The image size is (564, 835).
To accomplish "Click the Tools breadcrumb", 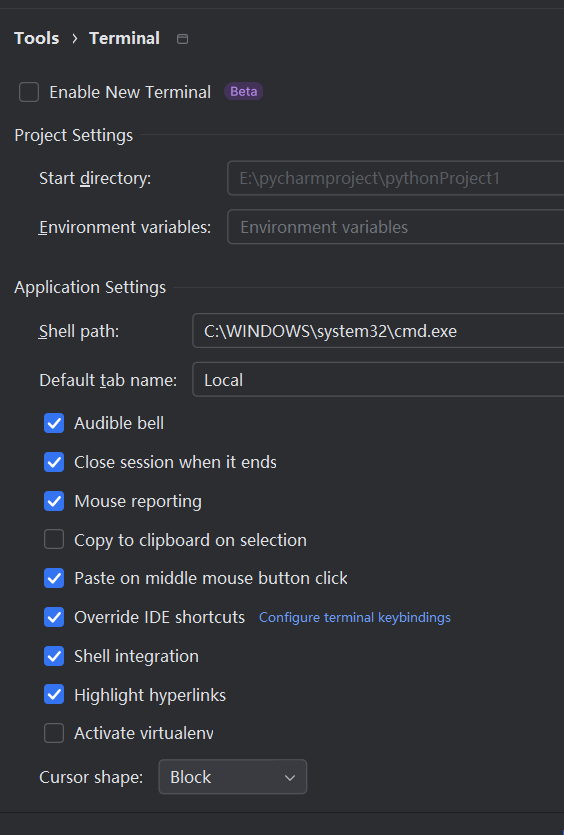I will click(37, 38).
